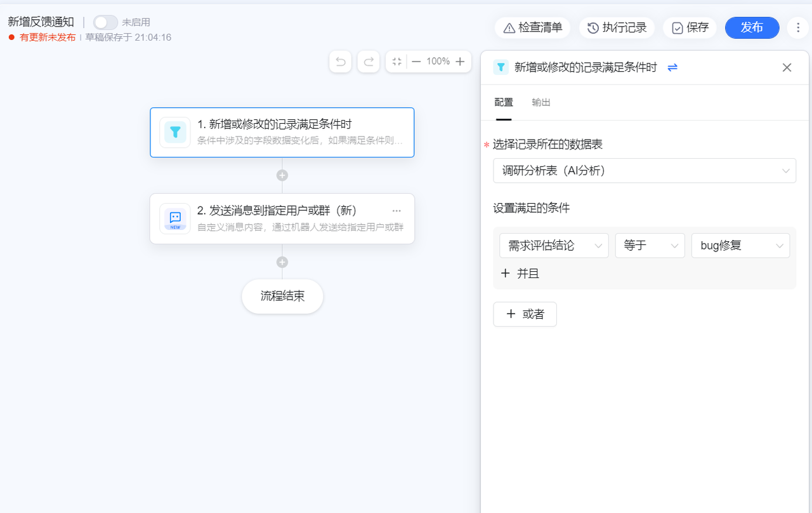Select the 配置 tab
The width and height of the screenshot is (812, 513).
pyautogui.click(x=504, y=103)
